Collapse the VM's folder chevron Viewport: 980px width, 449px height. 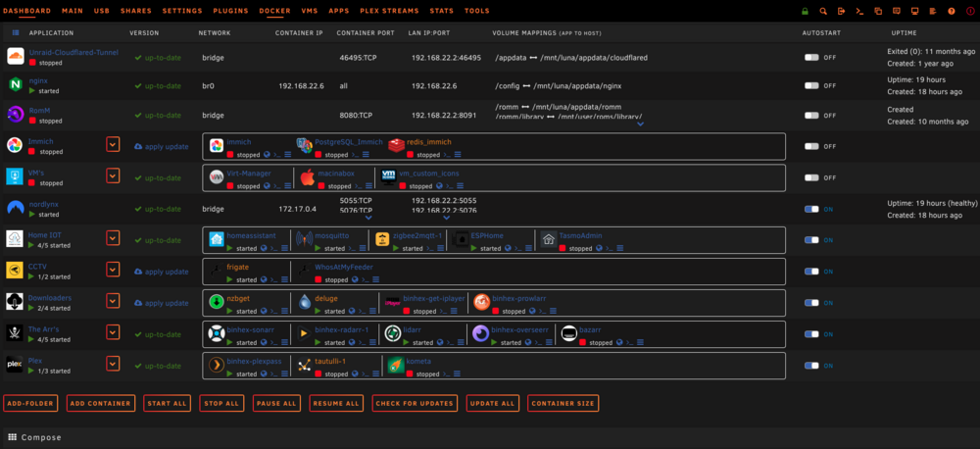coord(113,175)
